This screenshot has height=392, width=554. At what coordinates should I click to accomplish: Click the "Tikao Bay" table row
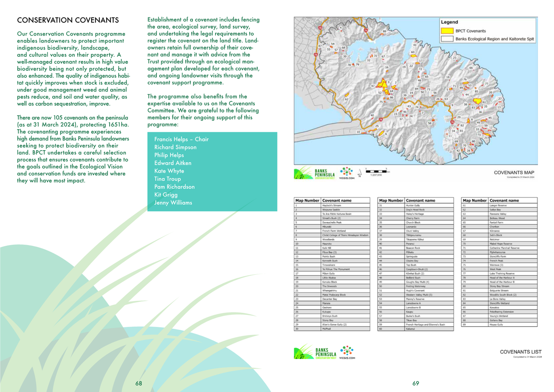416,320
